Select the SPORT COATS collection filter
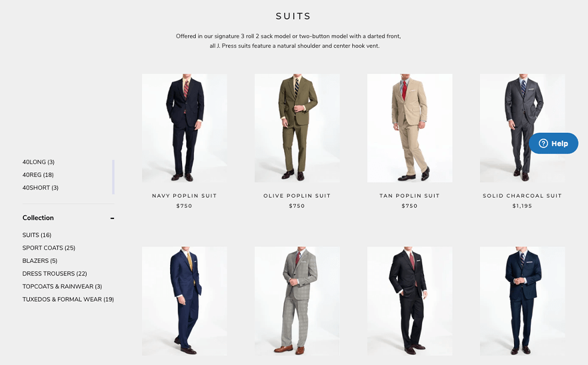This screenshot has height=365, width=588. pos(49,248)
